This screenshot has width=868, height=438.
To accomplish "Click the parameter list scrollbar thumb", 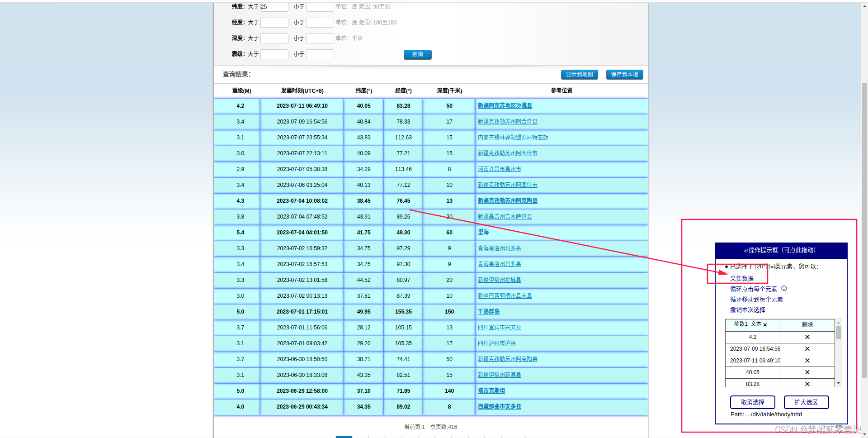I will click(838, 333).
